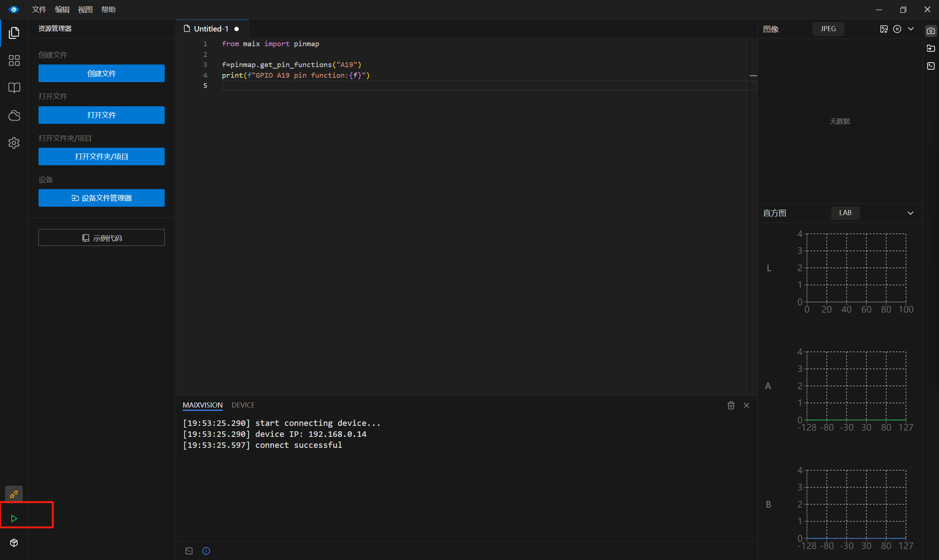This screenshot has height=560, width=939.
Task: Clear the terminal output with trash icon
Action: tap(731, 405)
